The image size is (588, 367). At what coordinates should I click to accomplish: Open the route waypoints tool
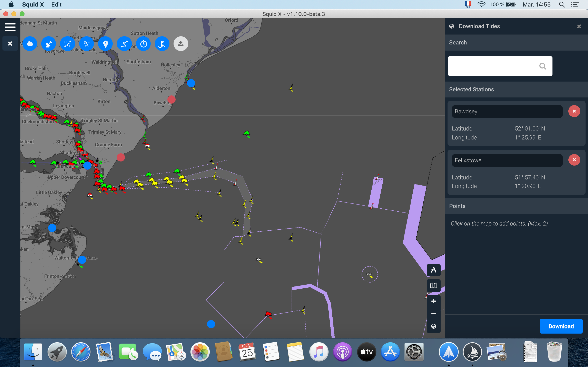click(x=124, y=44)
